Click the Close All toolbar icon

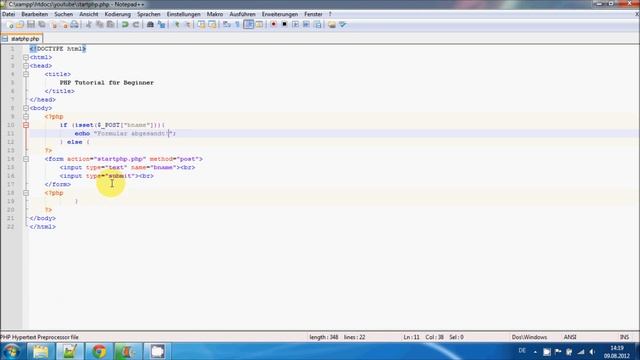coord(64,24)
